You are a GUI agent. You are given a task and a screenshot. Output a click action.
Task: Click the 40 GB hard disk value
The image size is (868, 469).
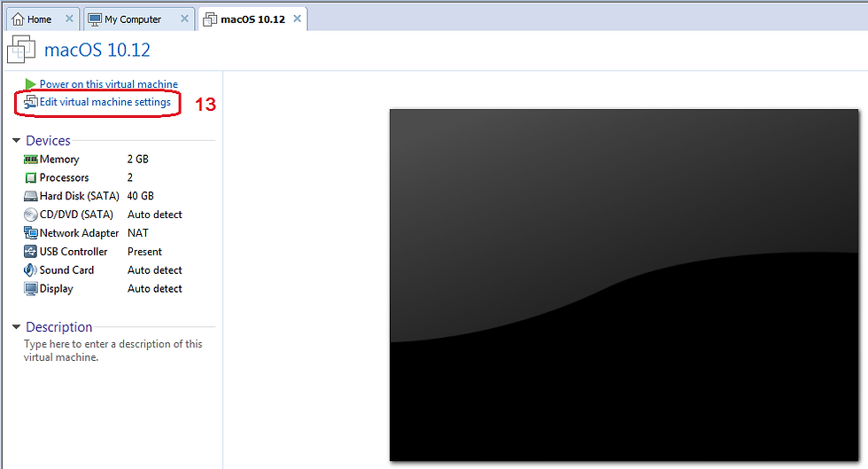point(141,196)
